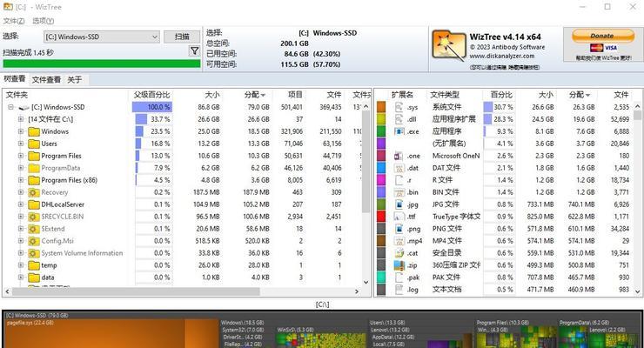Expand the Windows folder node
644x348 pixels.
21,131
